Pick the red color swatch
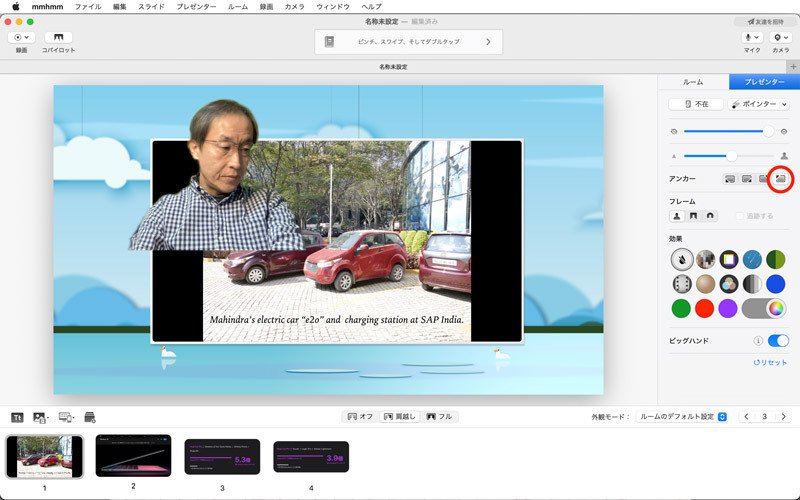The width and height of the screenshot is (800, 500). click(x=705, y=308)
